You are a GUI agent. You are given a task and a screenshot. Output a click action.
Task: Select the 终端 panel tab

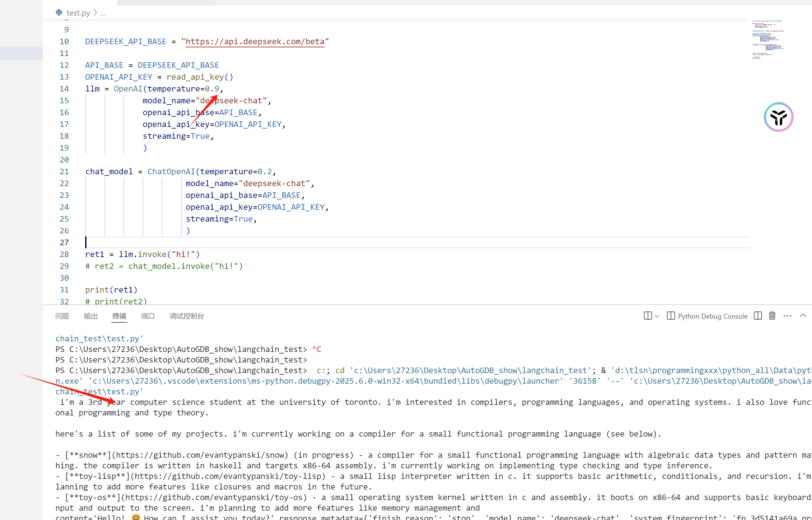click(x=119, y=316)
